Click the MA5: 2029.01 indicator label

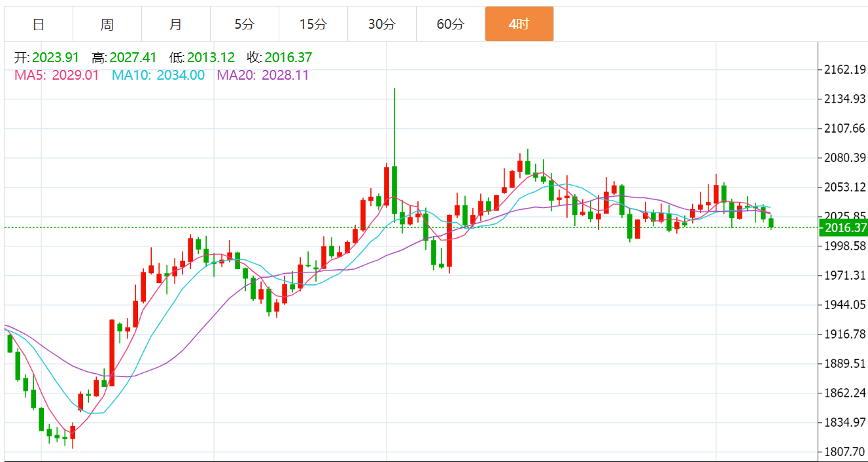57,75
